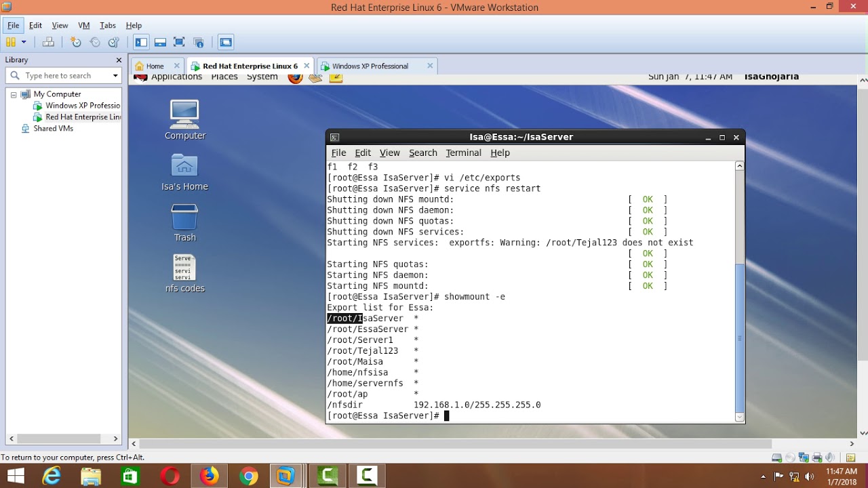Viewport: 868px width, 488px height.
Task: Click VMware printer status icon
Action: [x=817, y=457]
